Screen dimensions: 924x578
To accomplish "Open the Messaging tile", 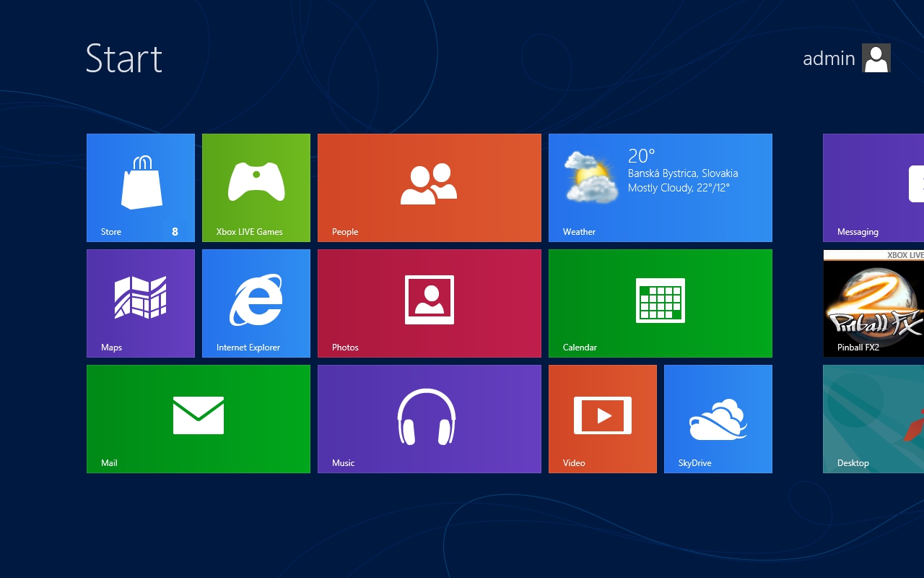I will point(873,188).
